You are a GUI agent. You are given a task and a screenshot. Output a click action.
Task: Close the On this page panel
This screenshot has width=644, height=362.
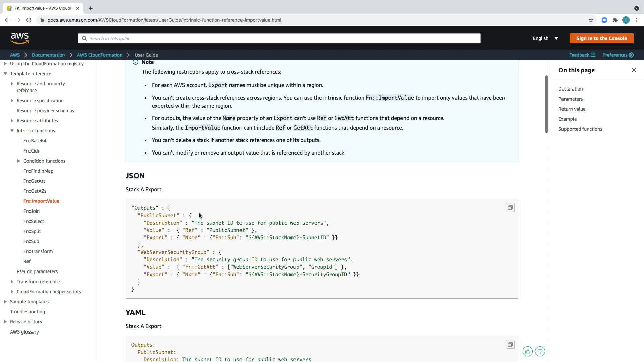coord(634,70)
